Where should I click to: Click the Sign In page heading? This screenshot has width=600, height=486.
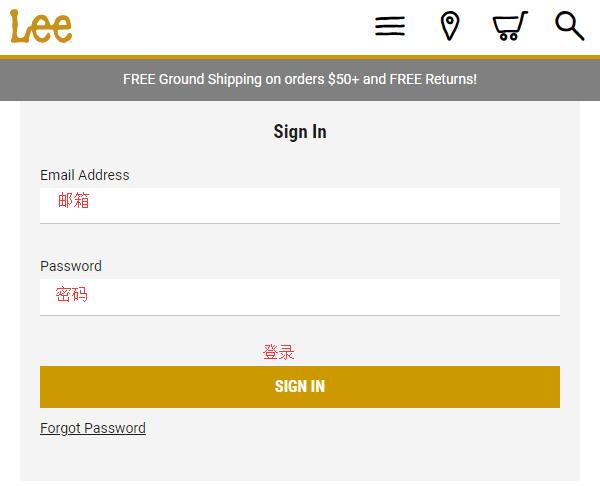[x=300, y=132]
